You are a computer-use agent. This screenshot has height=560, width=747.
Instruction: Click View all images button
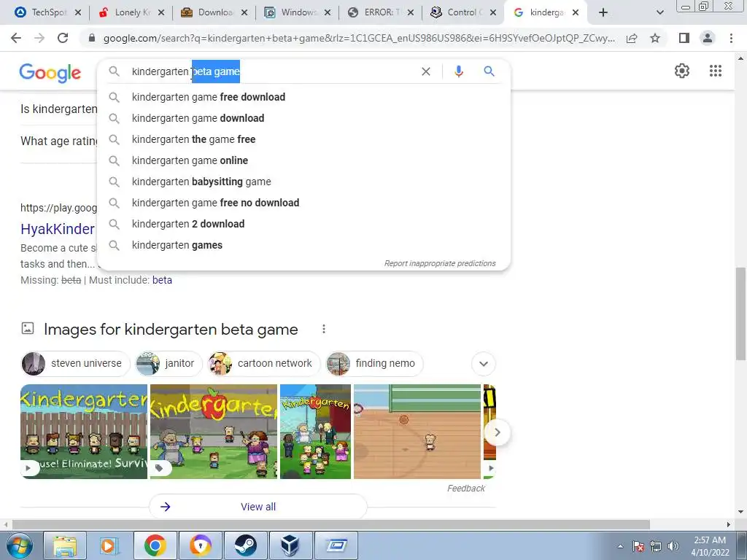(x=258, y=507)
